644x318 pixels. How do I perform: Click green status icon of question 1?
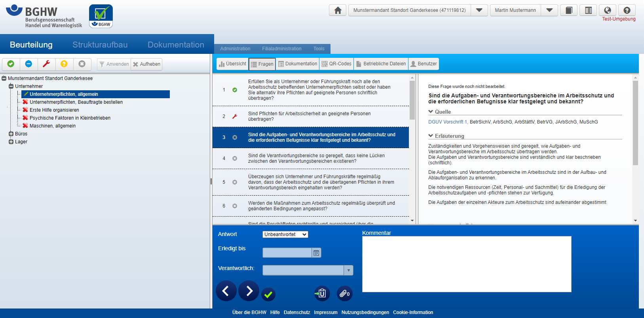click(x=235, y=90)
